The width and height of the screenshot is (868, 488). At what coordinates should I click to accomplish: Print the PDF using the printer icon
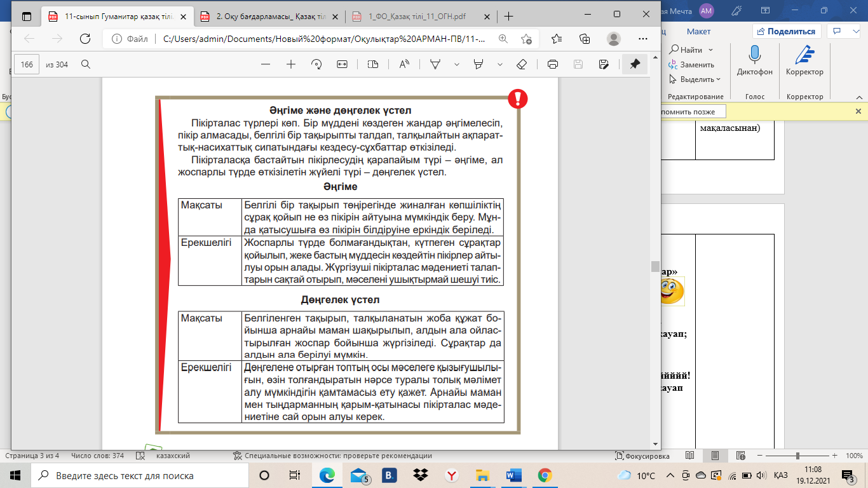553,64
